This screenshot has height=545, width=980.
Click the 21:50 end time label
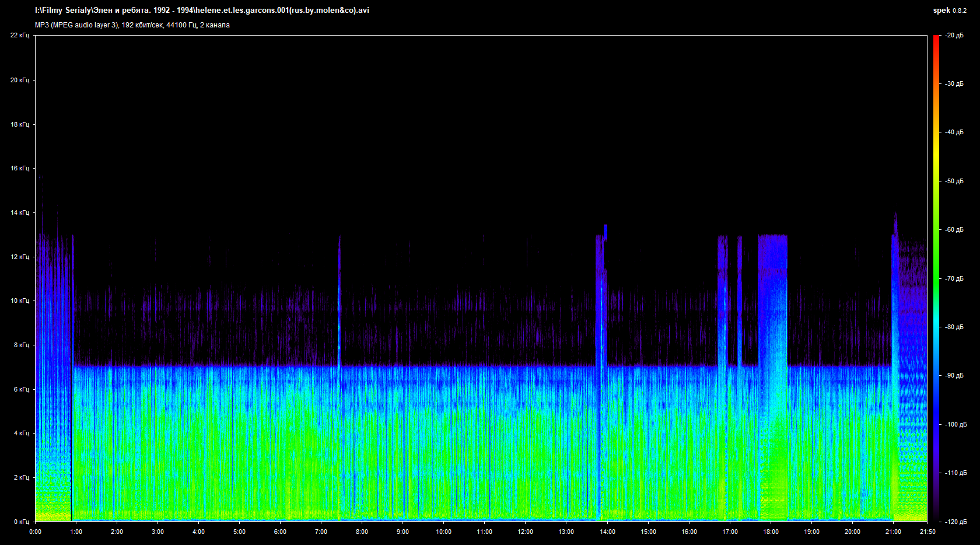point(927,532)
